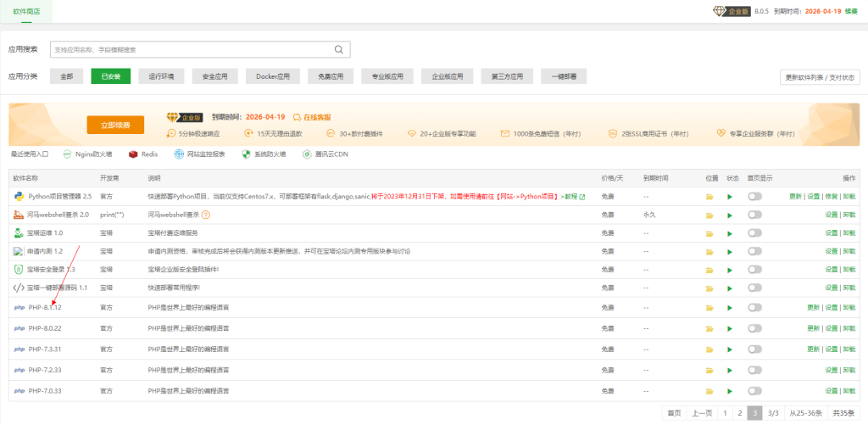Click 卸载 link for PHP-7.0.33

[849, 390]
